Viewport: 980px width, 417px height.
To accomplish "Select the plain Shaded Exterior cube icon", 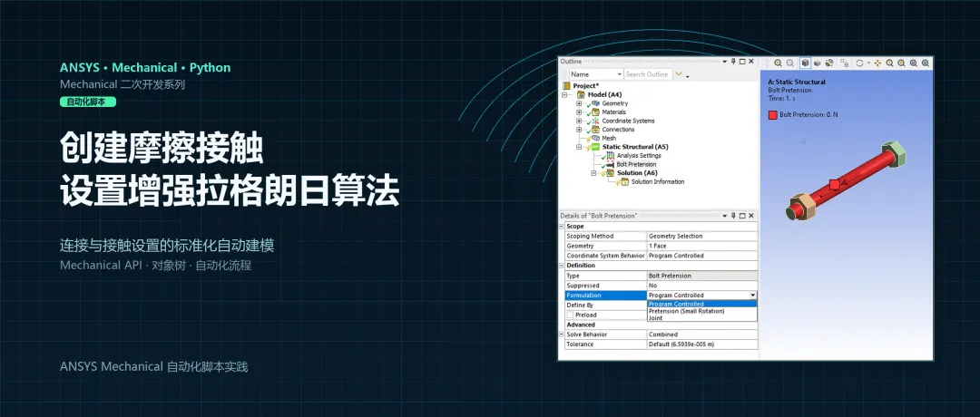I will pos(817,63).
